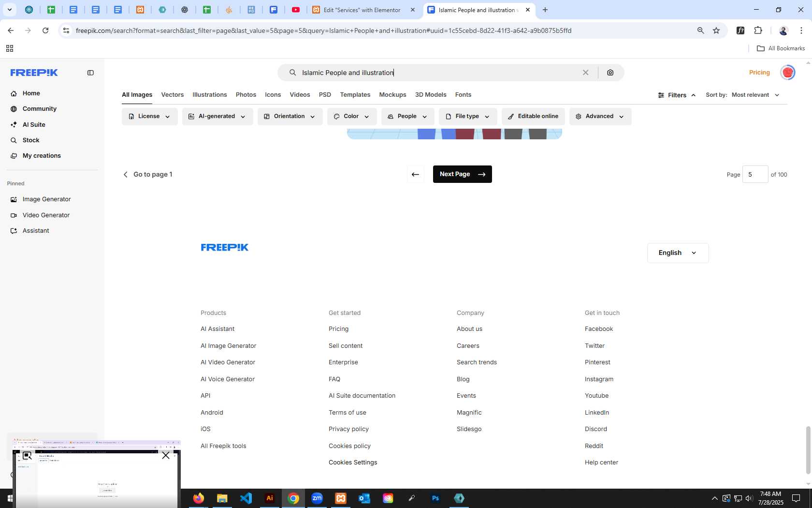Collapse the Filters panel toggle

click(677, 95)
